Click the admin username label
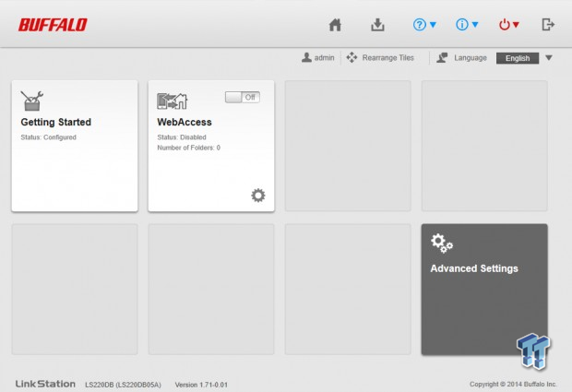The width and height of the screenshot is (572, 392). [x=325, y=58]
